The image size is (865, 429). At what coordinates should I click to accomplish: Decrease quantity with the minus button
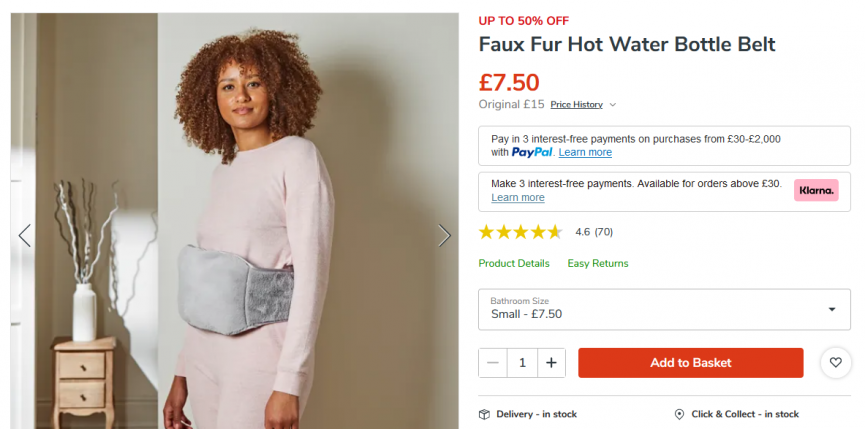493,363
